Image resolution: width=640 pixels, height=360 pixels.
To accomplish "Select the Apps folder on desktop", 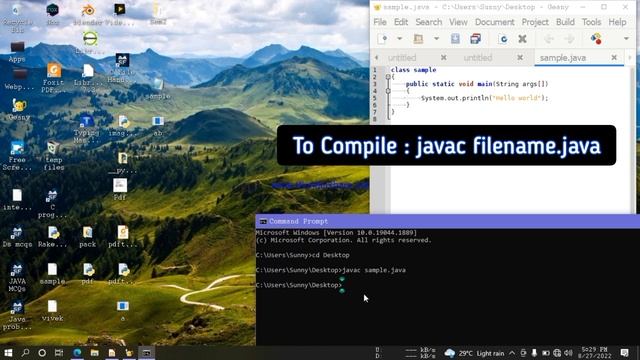I will 17,52.
